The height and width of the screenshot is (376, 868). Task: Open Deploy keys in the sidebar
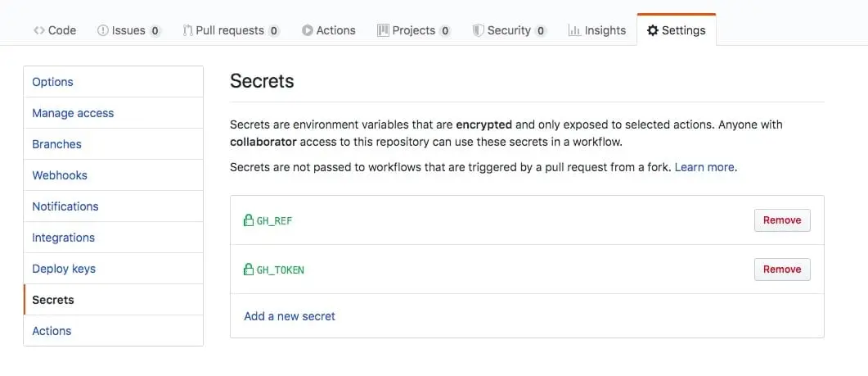pyautogui.click(x=64, y=269)
